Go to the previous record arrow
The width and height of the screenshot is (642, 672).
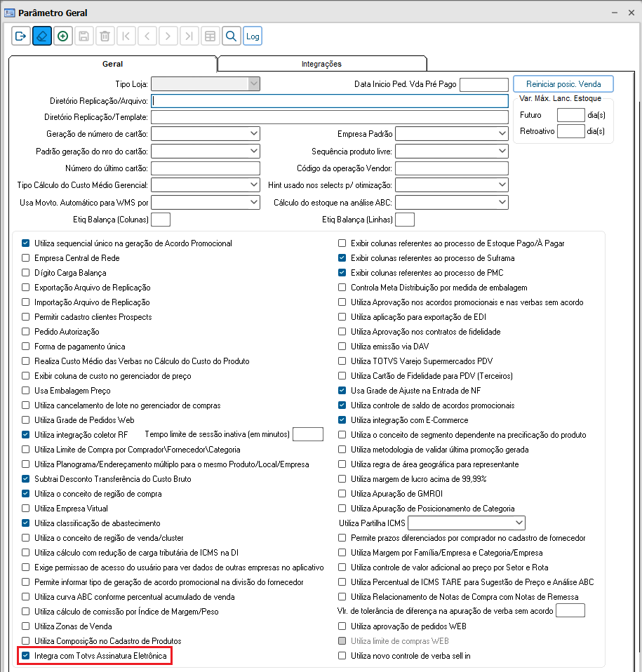(x=147, y=36)
